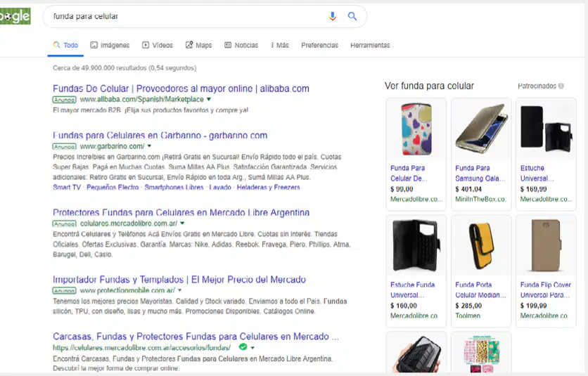Click the info icon beside Patrocinados

pyautogui.click(x=561, y=86)
